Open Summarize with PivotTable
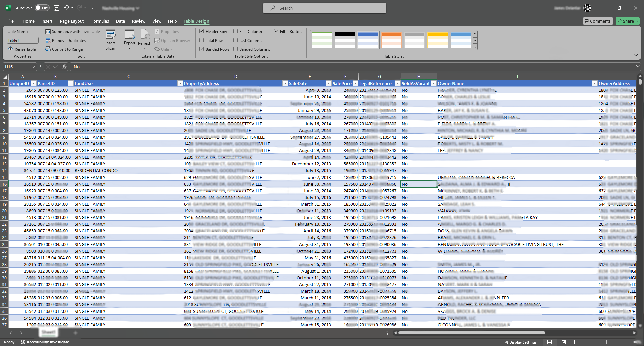644x346 pixels. point(73,32)
